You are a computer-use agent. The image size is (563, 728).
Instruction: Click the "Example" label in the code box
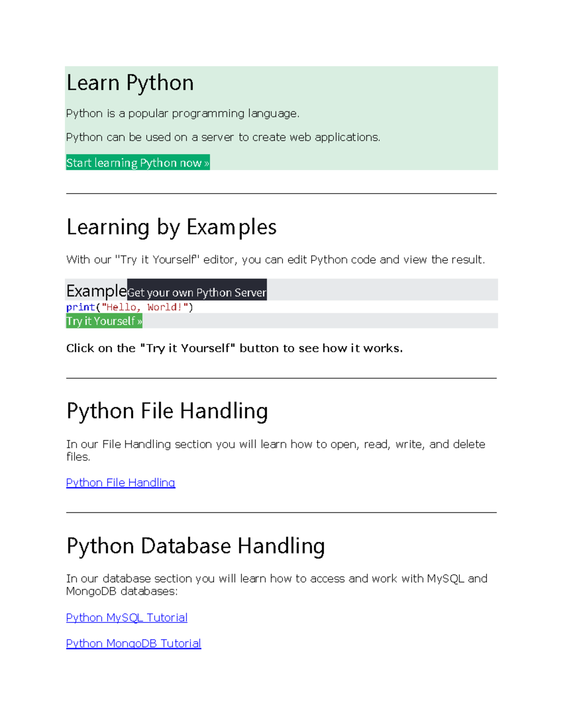(96, 291)
